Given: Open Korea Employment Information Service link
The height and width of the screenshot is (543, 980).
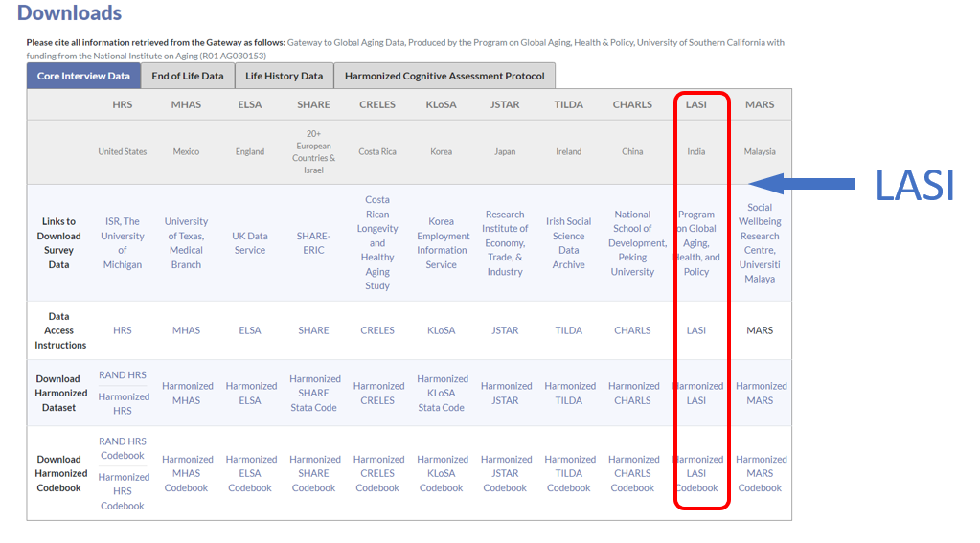Looking at the screenshot, I should tap(442, 243).
